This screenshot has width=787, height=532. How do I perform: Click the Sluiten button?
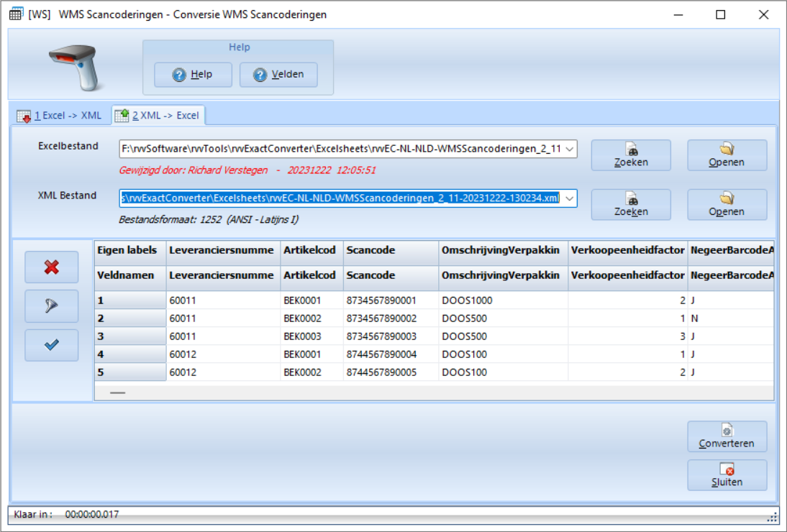(727, 475)
